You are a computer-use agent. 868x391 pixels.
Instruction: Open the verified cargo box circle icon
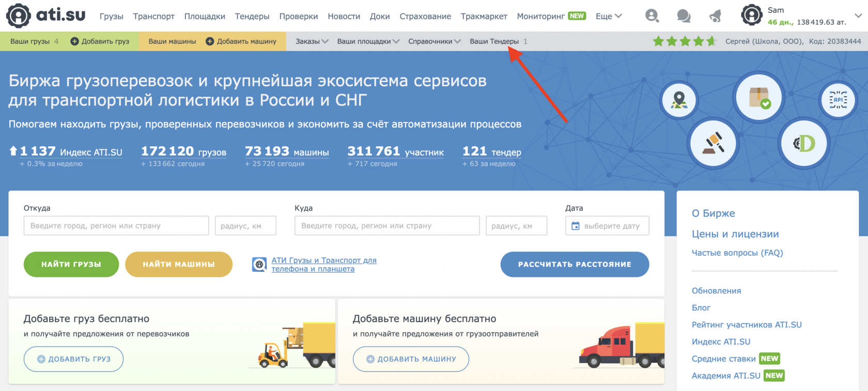[758, 97]
